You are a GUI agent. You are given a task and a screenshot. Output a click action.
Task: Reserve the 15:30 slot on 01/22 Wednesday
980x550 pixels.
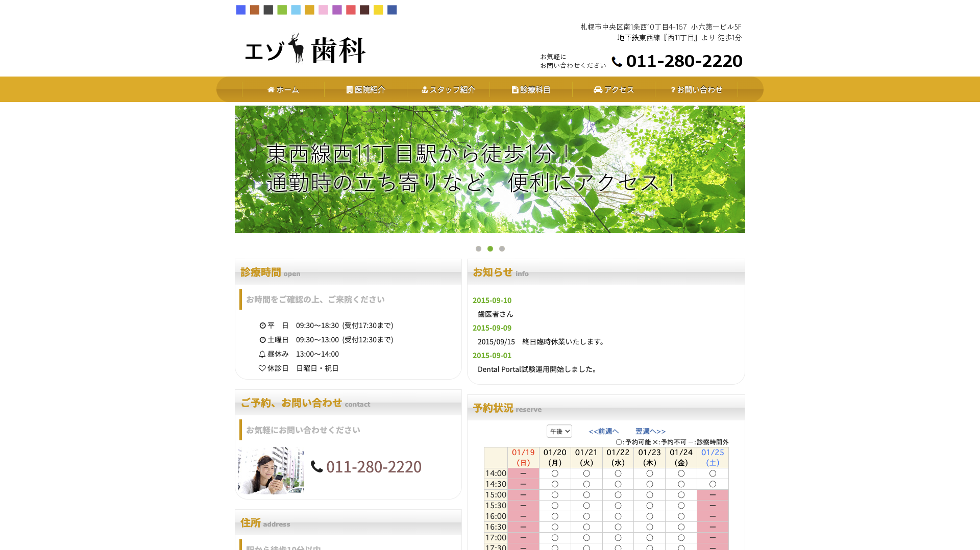pyautogui.click(x=618, y=505)
